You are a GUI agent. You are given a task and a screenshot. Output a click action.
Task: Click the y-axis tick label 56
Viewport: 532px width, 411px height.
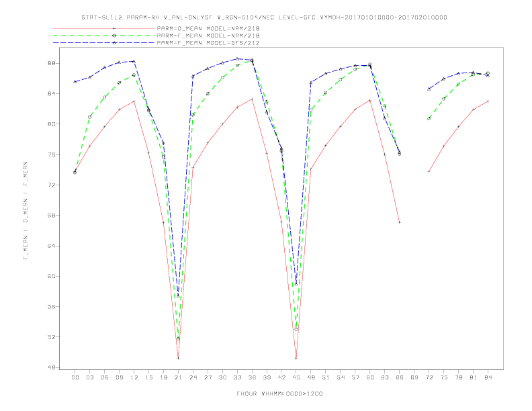[x=52, y=306]
